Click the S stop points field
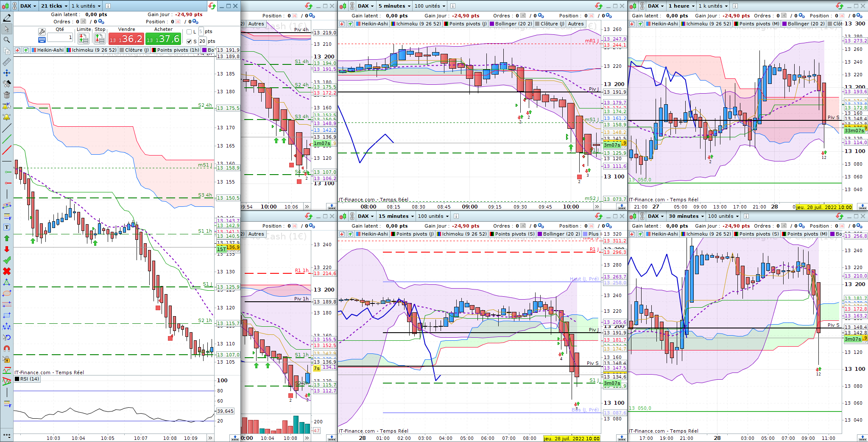Screen dimensions: 868x442 pos(202,41)
